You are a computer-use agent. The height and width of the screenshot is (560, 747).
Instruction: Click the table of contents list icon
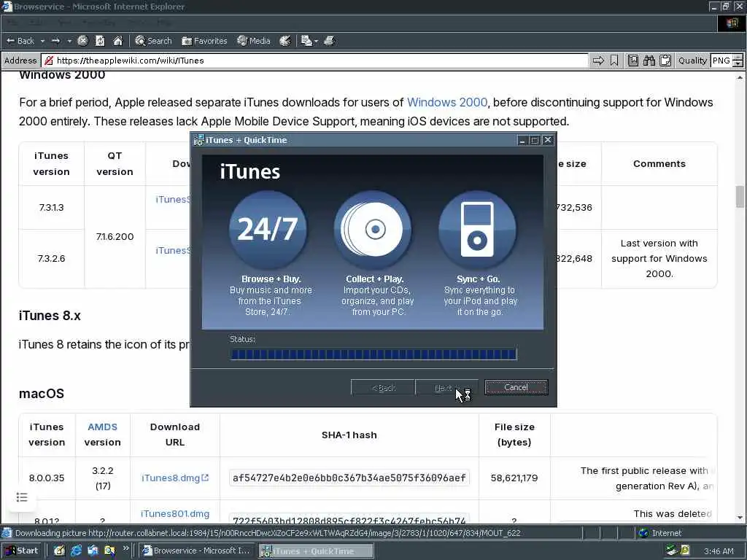click(22, 497)
